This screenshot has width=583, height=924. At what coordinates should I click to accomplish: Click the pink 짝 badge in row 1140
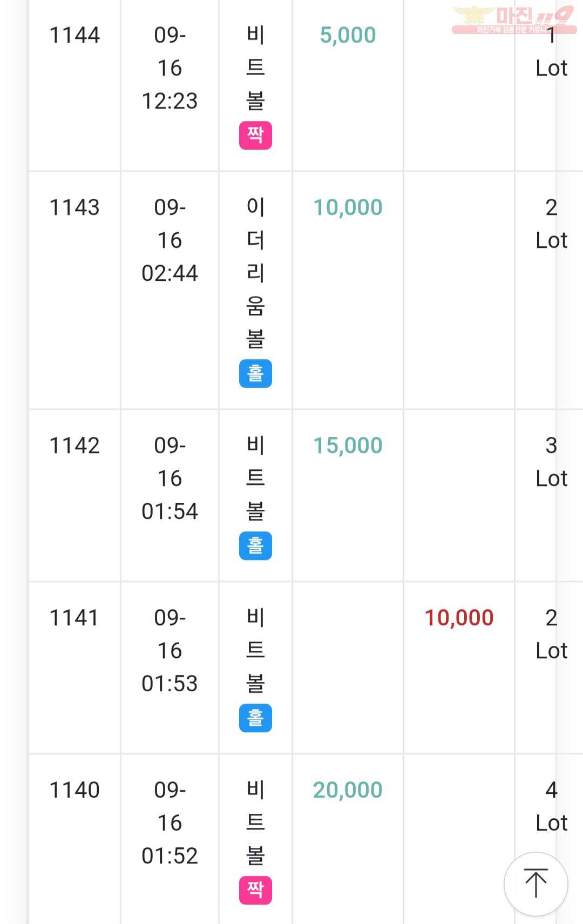point(255,890)
